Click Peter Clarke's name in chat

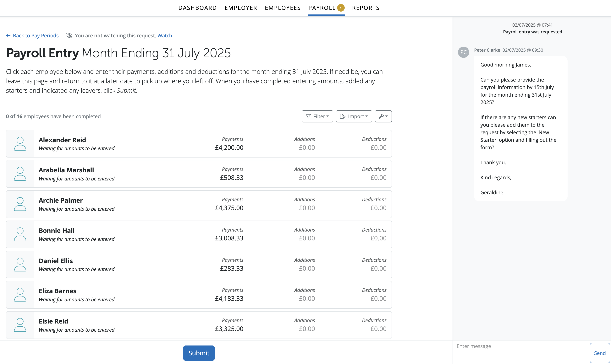click(487, 50)
